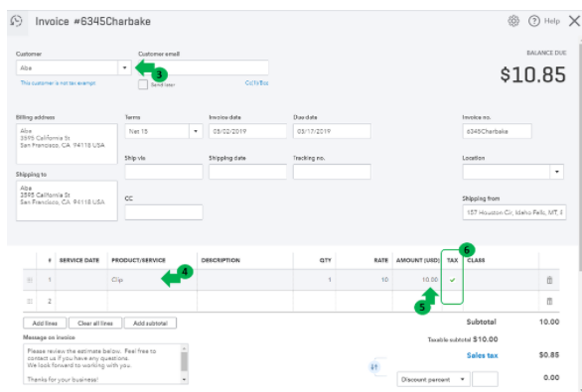Click the Message on invoice text area
Screen dimensions: 582x392
102,364
